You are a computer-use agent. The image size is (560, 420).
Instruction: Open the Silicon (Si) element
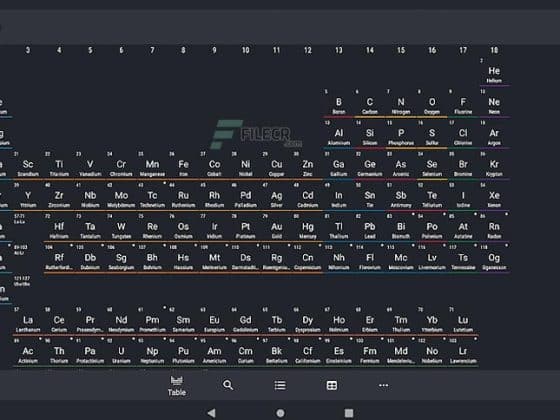pos(370,135)
